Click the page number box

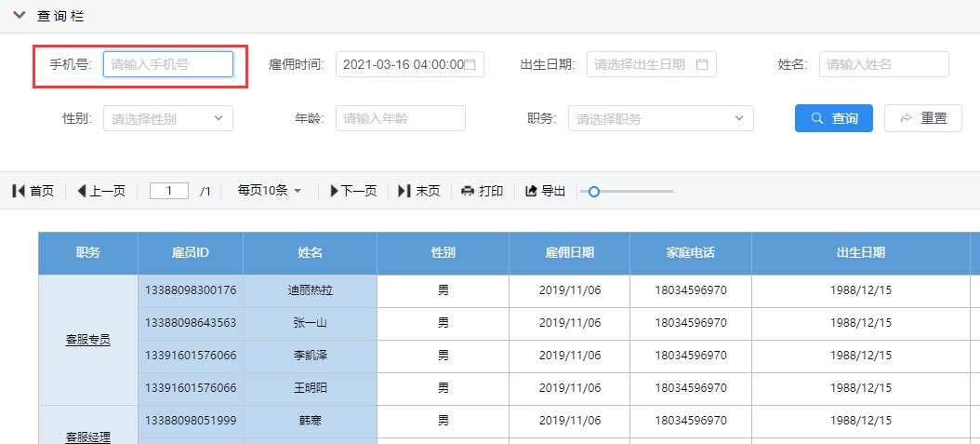(x=169, y=191)
